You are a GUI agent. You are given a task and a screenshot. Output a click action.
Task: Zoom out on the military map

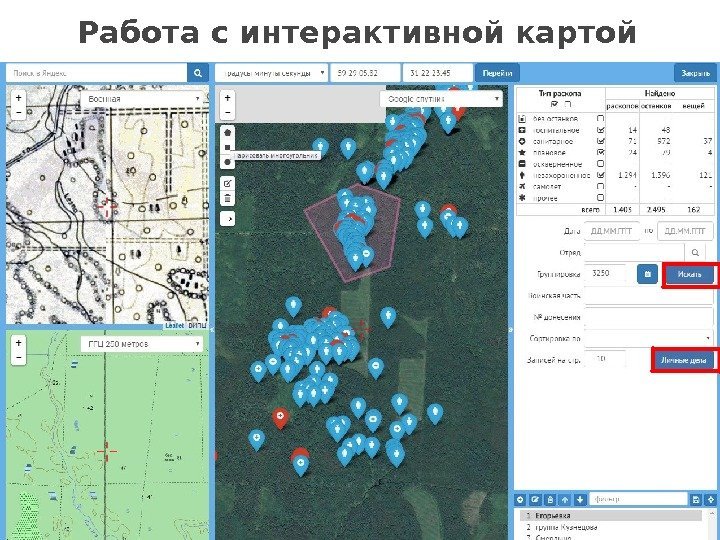point(18,112)
